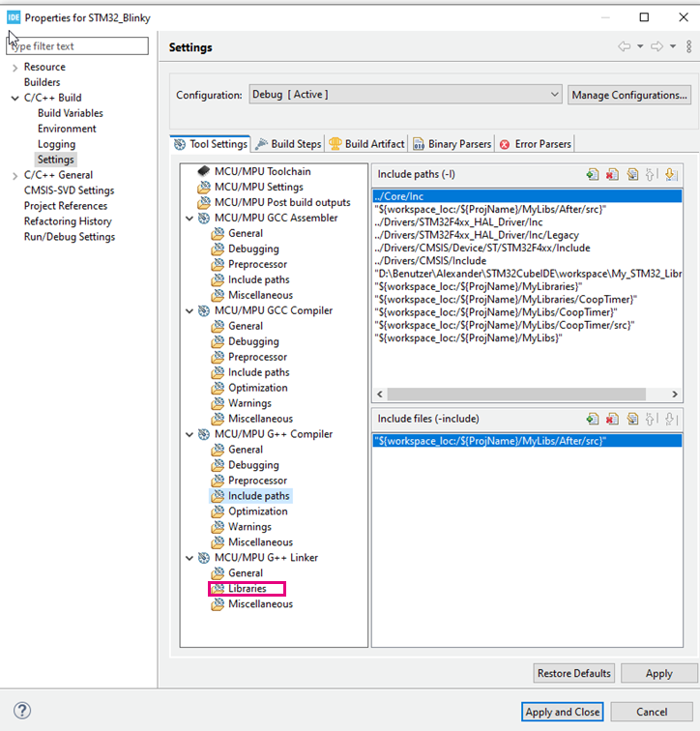Screen dimensions: 700x731
Task: Open Project References page
Action: [x=66, y=206]
